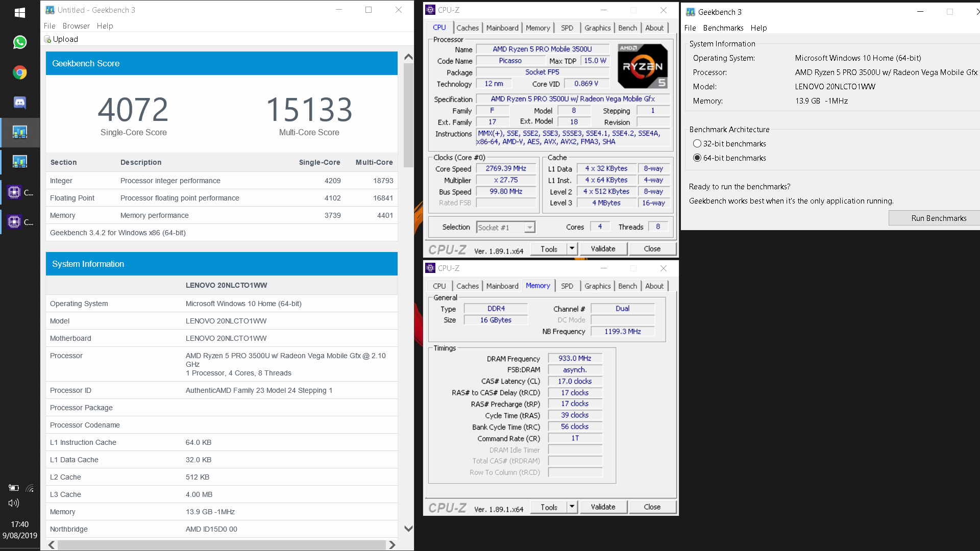Switch to the Caches tab in the lower CPU-Z window
Viewport: 980px width, 551px height.
(x=468, y=286)
